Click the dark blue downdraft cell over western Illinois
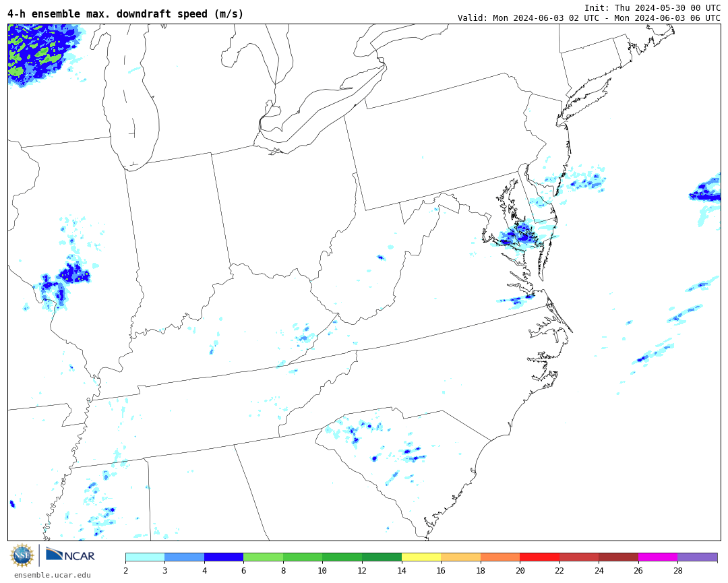The height and width of the screenshot is (583, 728). [x=74, y=273]
